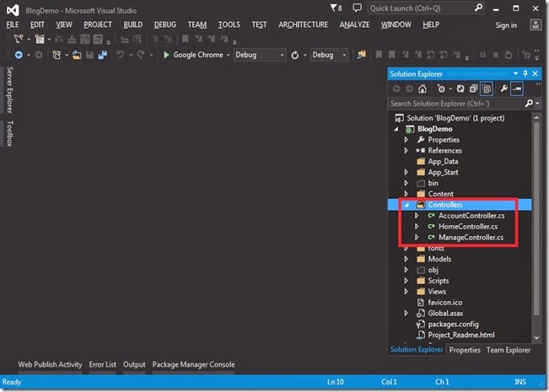Image resolution: width=549 pixels, height=392 pixels.
Task: Open the Server Explorer side tab
Action: [x=10, y=90]
